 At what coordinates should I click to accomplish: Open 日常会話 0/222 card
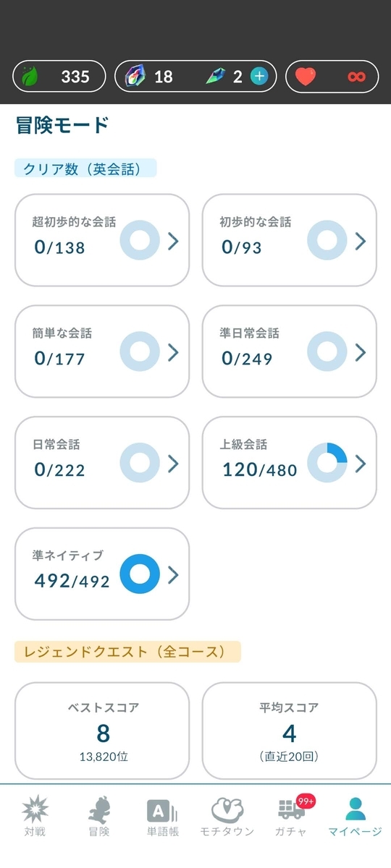pyautogui.click(x=102, y=463)
